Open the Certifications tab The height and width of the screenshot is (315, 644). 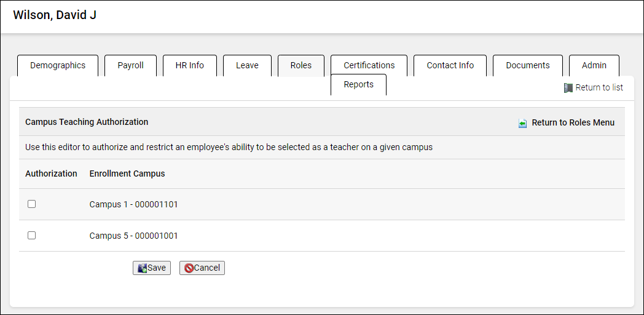point(369,65)
